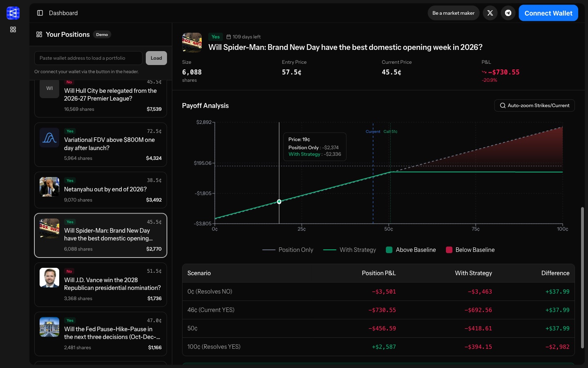Click the blue app logo icon
This screenshot has width=588, height=368.
coord(13,13)
